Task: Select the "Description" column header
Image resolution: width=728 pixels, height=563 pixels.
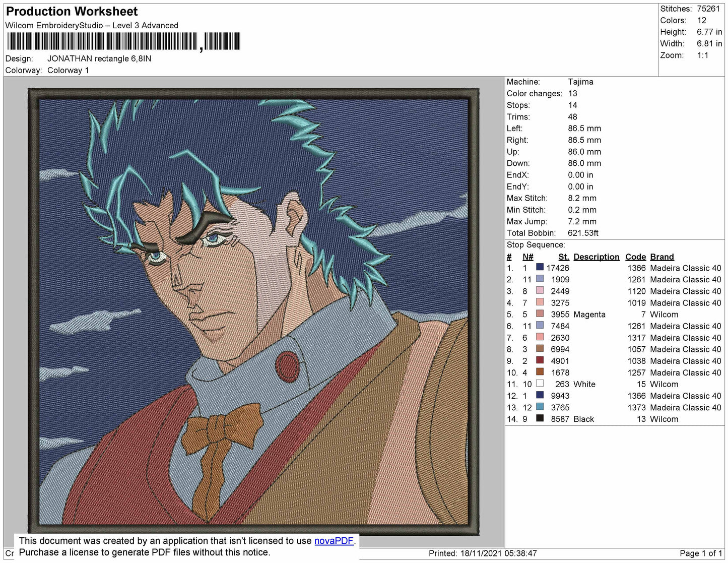Action: click(x=597, y=257)
